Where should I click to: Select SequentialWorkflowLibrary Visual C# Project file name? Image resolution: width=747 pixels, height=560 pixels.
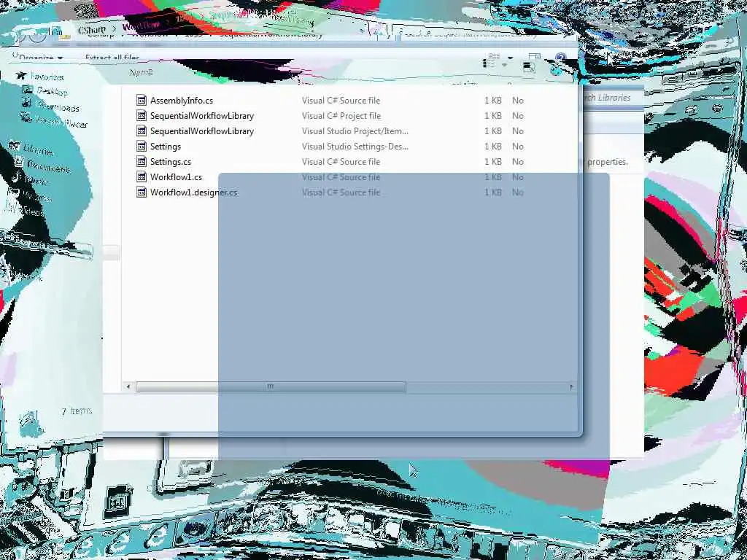(x=202, y=116)
